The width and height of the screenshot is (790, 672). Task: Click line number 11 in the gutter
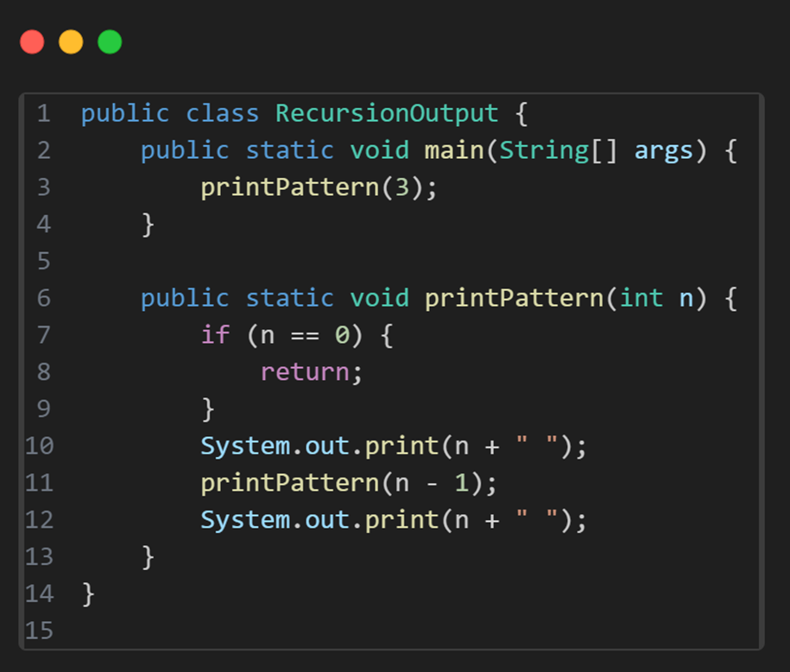click(40, 483)
